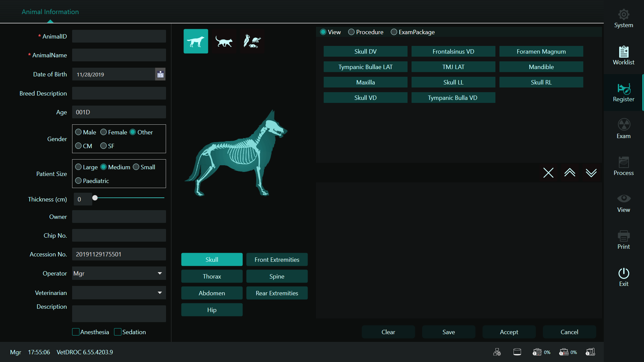The width and height of the screenshot is (644, 362).
Task: Switch to Procedure mode
Action: pyautogui.click(x=351, y=32)
